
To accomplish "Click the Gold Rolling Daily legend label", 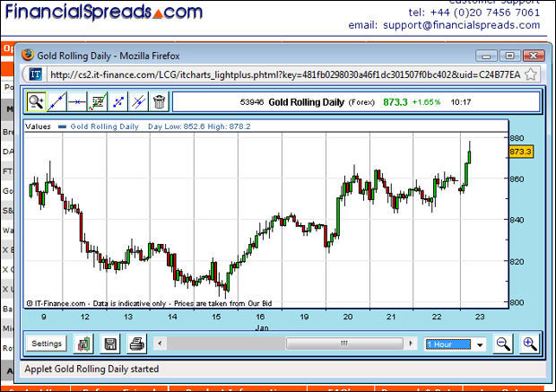I will (104, 126).
